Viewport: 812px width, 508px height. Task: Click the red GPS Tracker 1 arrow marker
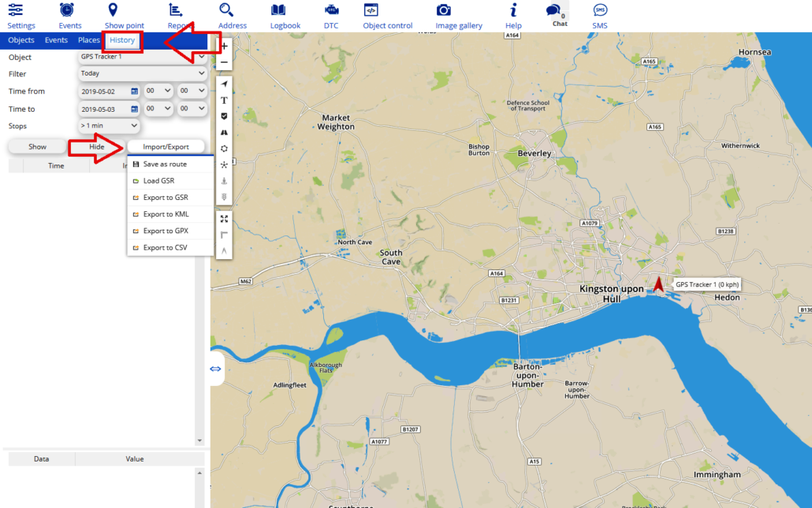pyautogui.click(x=658, y=284)
